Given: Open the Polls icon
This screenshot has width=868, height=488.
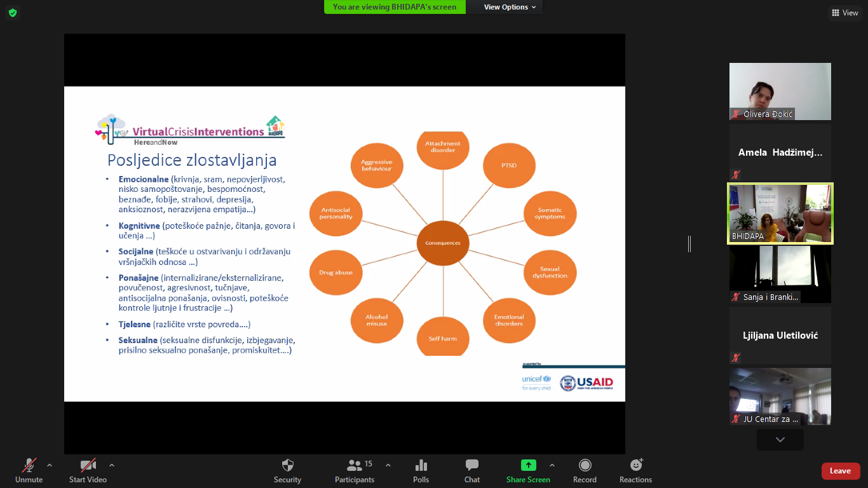Looking at the screenshot, I should click(x=421, y=466).
